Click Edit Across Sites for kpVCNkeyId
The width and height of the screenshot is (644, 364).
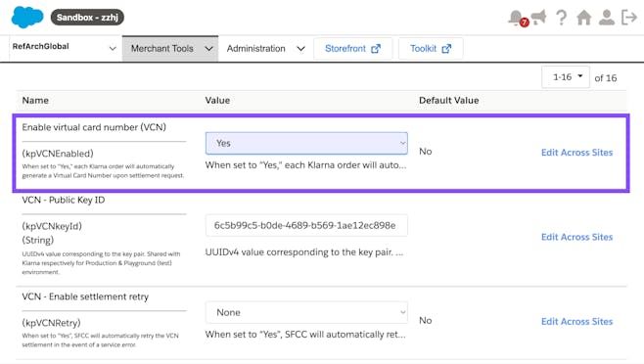tap(576, 237)
